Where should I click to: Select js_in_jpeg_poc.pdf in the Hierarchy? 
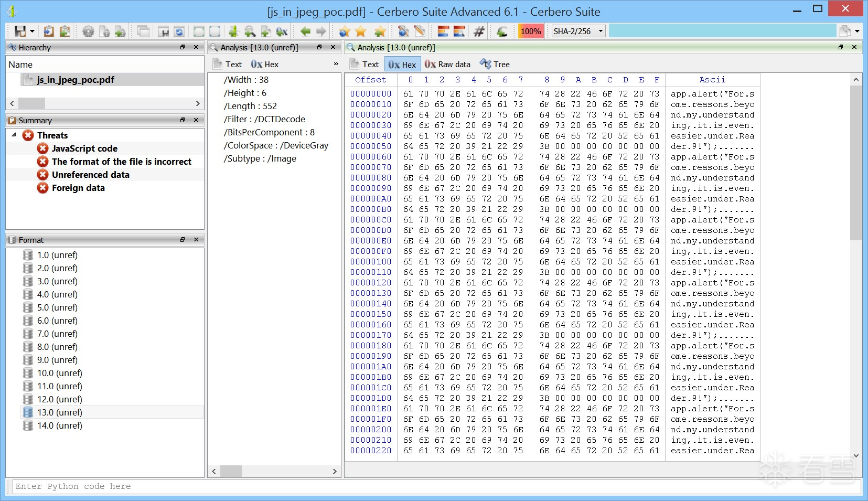coord(76,80)
